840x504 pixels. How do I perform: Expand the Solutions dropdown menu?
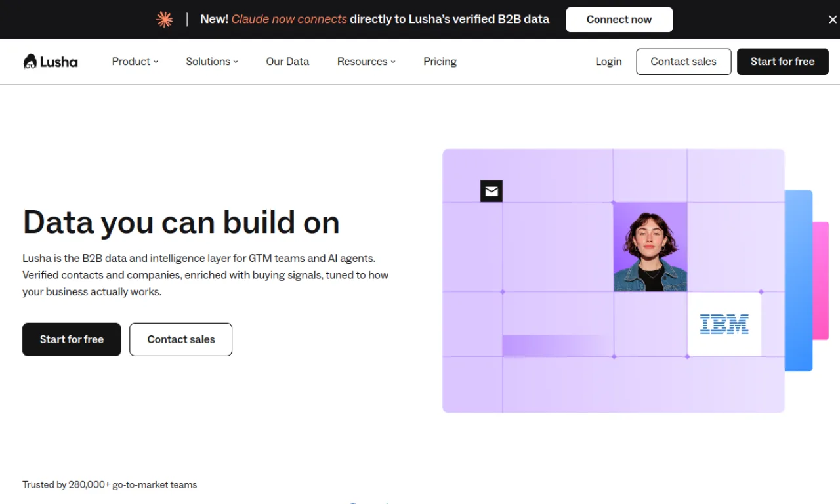tap(212, 62)
